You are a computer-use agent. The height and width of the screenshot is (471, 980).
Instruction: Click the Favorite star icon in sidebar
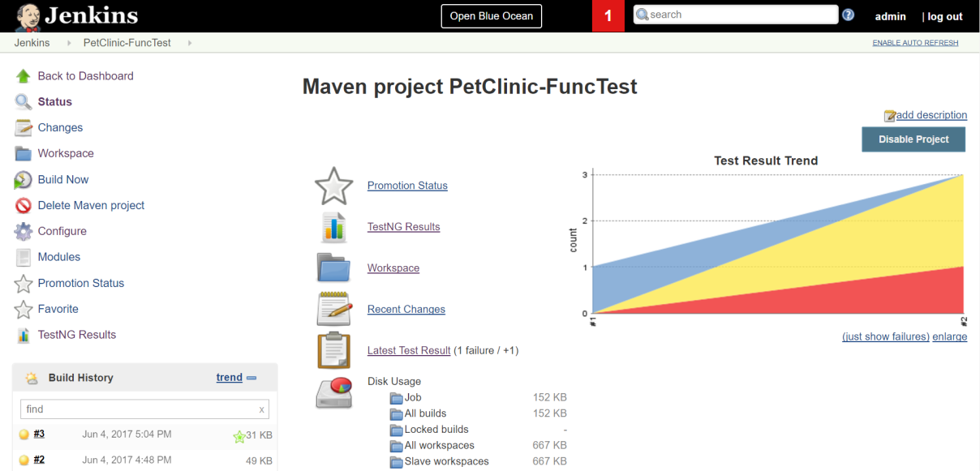(24, 309)
